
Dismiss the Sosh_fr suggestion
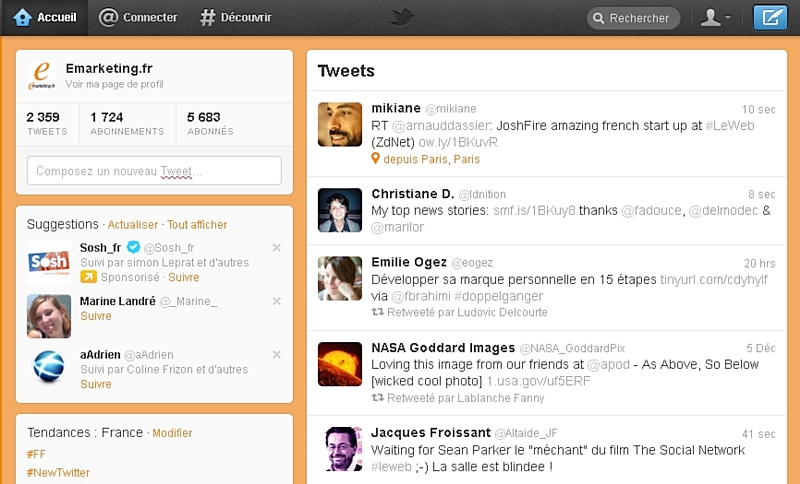point(277,248)
